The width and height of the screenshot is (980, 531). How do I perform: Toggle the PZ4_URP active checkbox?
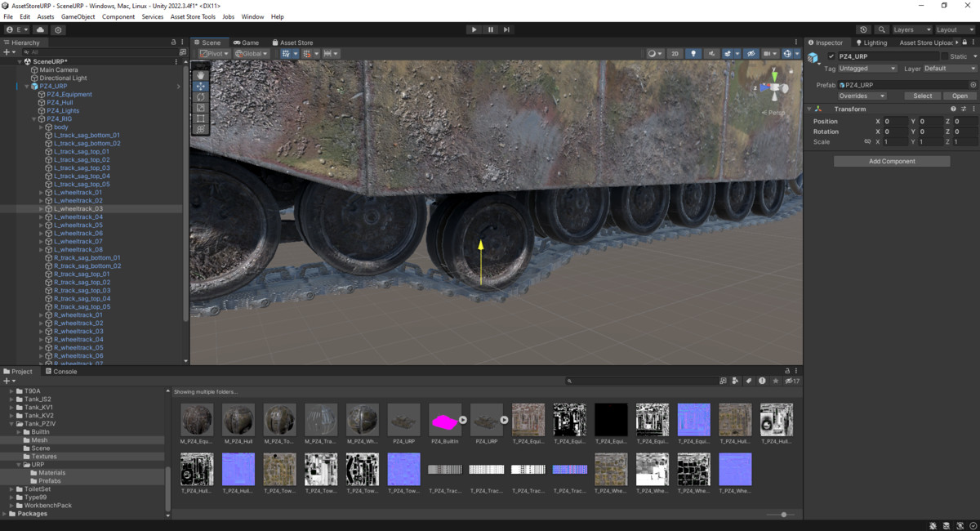pyautogui.click(x=831, y=56)
